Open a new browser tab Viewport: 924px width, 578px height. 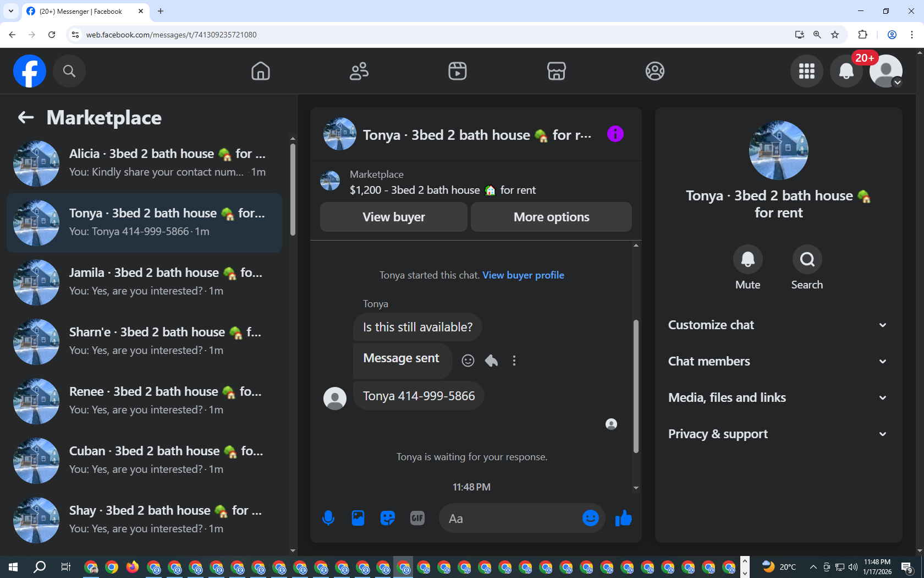click(161, 11)
